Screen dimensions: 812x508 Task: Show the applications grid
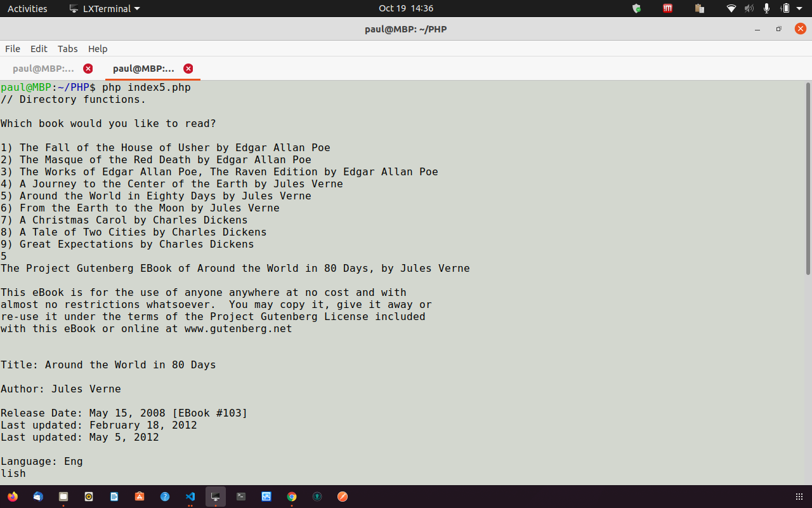click(799, 497)
